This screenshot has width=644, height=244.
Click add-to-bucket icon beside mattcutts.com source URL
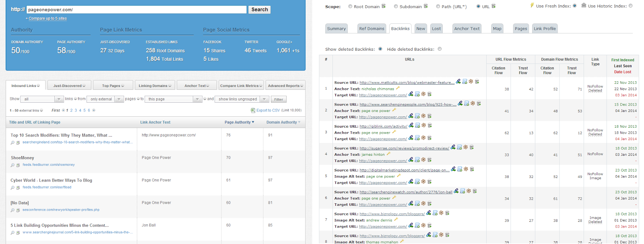tap(477, 82)
